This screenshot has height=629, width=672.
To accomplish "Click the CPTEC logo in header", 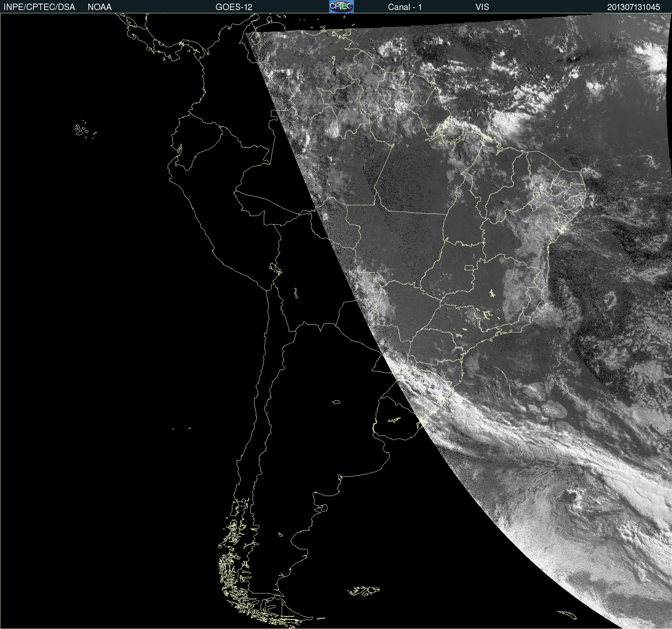I will 341,6.
